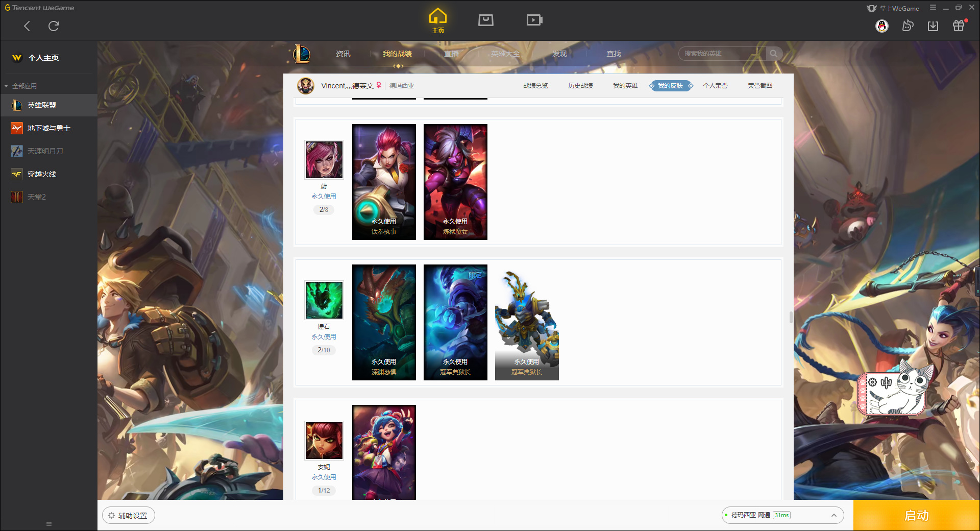Select 天涯明月刀 in the sidebar

[49, 151]
